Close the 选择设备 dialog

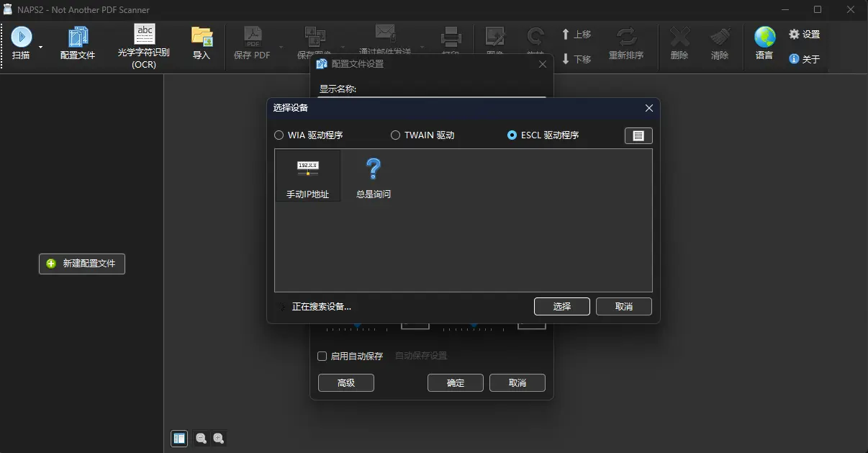[x=649, y=108]
